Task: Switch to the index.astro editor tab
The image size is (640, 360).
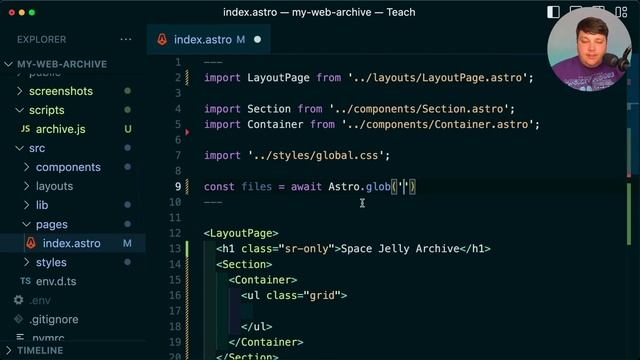Action: click(208, 39)
